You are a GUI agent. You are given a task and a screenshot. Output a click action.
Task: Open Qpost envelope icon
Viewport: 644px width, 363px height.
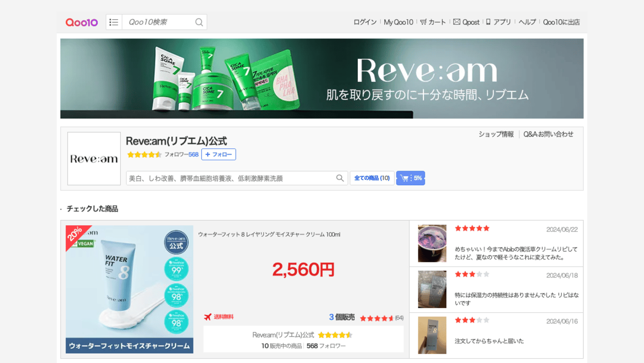[x=457, y=22]
